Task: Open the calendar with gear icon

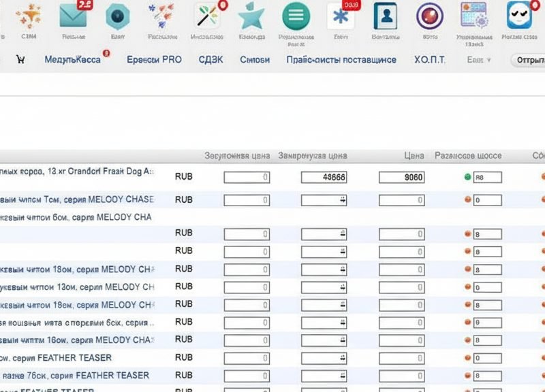Action: pos(474,15)
